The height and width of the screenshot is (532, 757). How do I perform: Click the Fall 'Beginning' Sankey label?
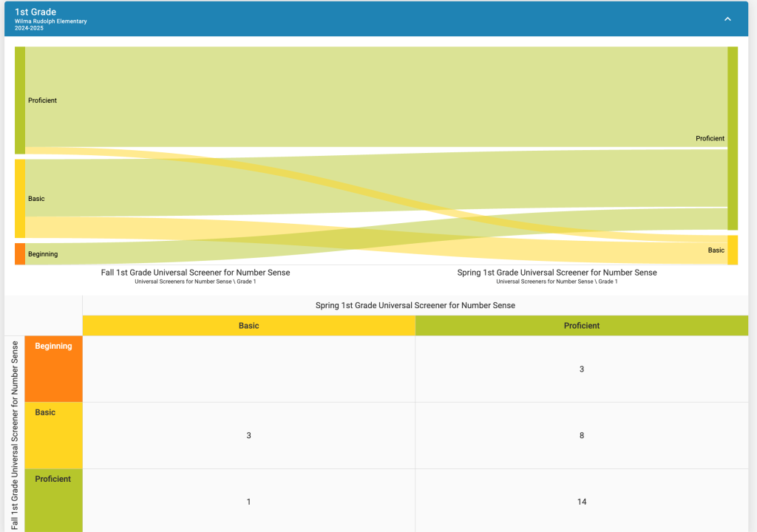coord(43,254)
